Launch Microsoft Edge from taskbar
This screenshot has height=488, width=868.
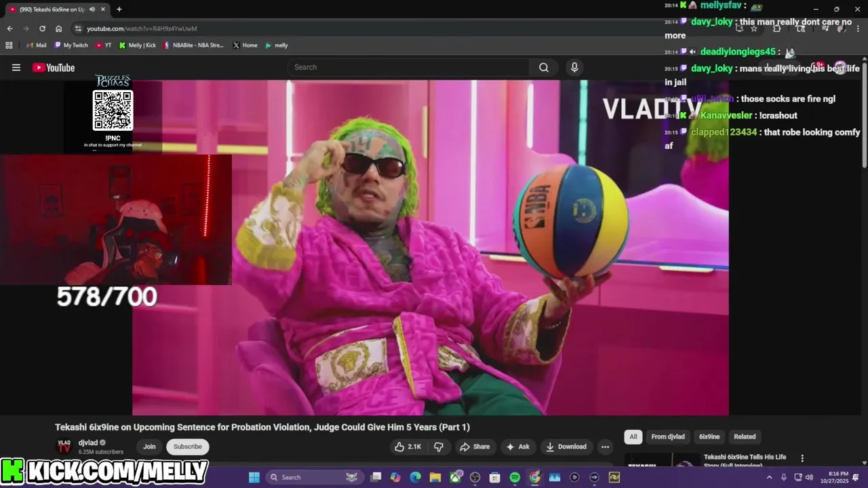click(416, 477)
